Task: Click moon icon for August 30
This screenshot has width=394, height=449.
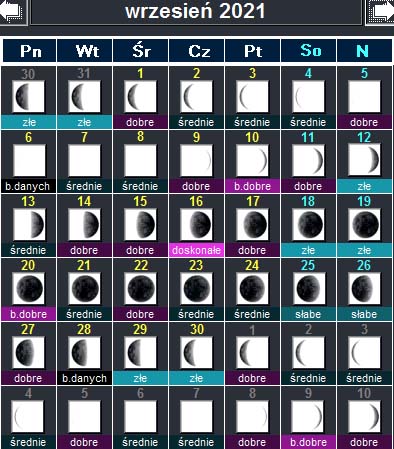Action: tap(28, 97)
